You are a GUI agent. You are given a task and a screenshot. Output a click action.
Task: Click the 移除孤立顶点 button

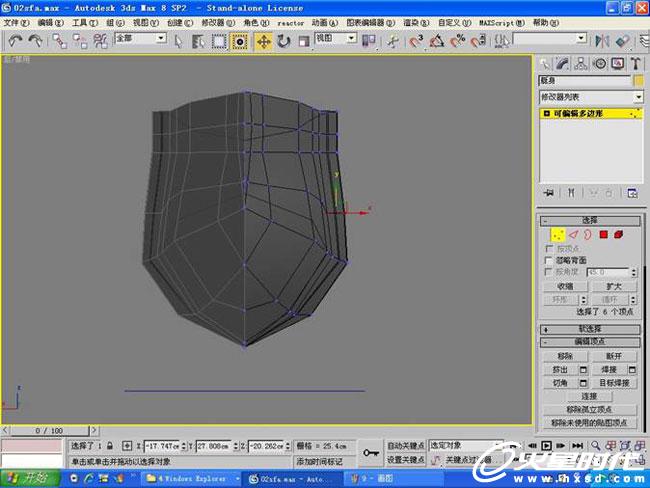pos(589,410)
